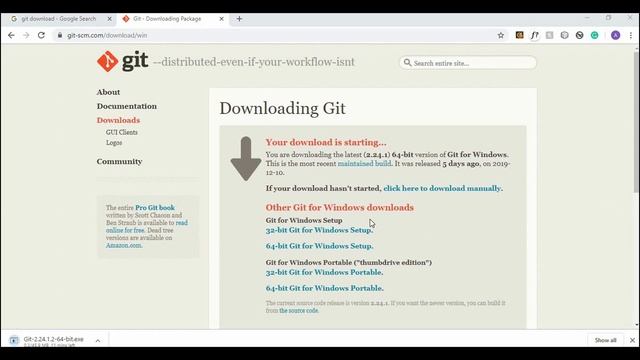Click the green Grammarly extension icon
Viewport: 640px width, 360px height.
click(x=595, y=36)
